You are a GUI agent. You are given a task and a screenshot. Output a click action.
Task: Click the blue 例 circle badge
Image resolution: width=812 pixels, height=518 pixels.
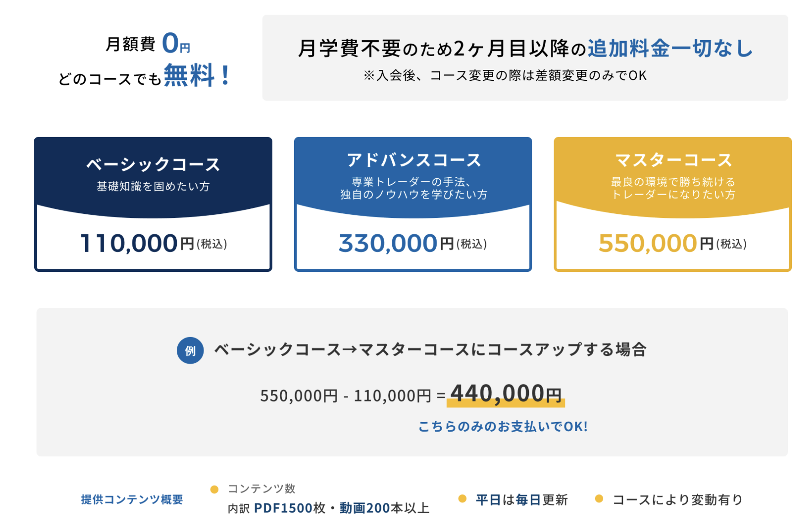click(x=190, y=350)
